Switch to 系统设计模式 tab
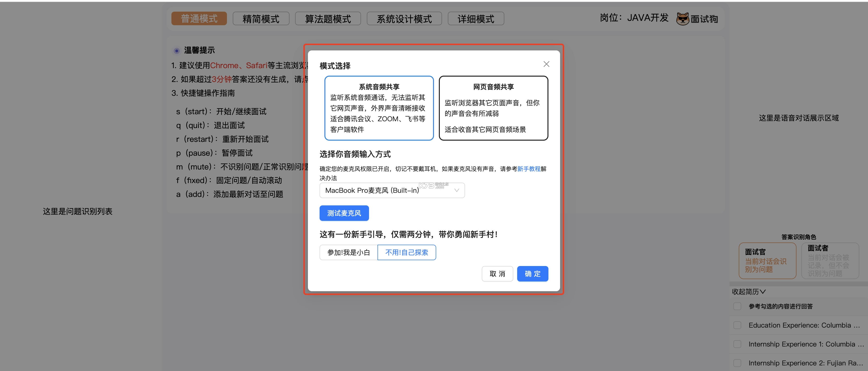This screenshot has height=371, width=868. point(404,18)
